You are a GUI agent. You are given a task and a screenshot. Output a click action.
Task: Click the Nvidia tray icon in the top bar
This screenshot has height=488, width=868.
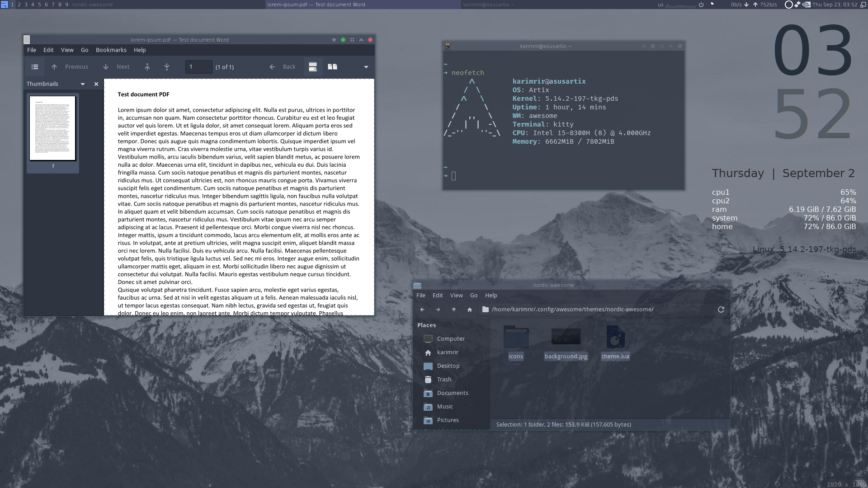click(x=807, y=5)
